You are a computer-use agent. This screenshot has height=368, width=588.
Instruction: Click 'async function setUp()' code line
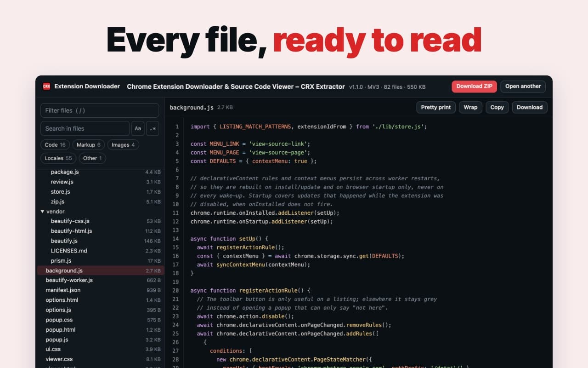point(229,239)
